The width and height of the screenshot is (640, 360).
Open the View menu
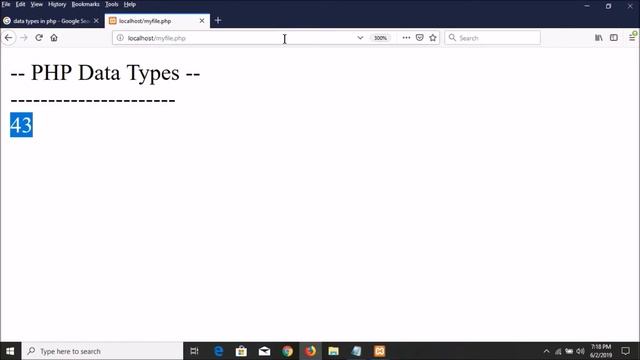tap(36, 4)
